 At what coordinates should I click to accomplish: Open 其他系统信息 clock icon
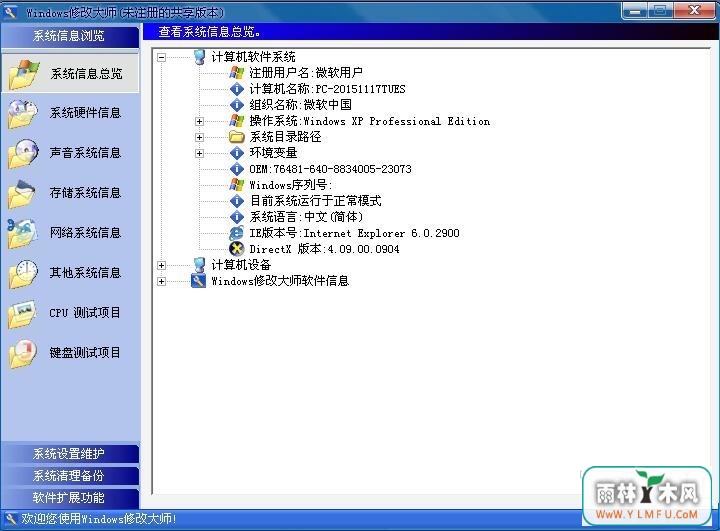[x=23, y=274]
